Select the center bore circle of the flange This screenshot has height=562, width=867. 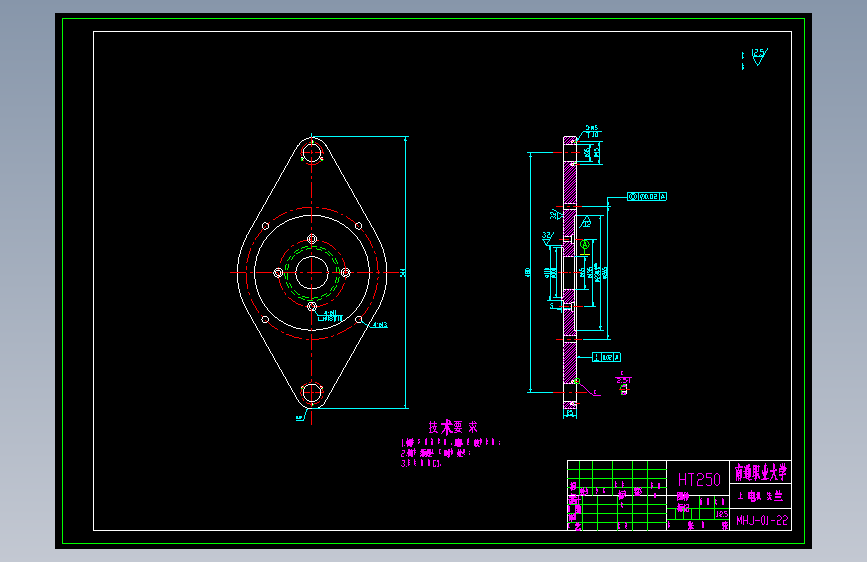(312, 272)
